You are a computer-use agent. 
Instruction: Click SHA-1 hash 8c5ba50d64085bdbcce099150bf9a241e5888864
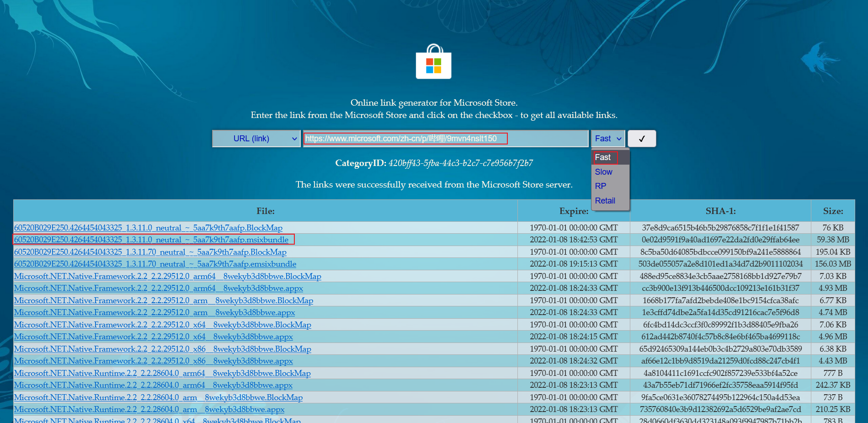(720, 252)
